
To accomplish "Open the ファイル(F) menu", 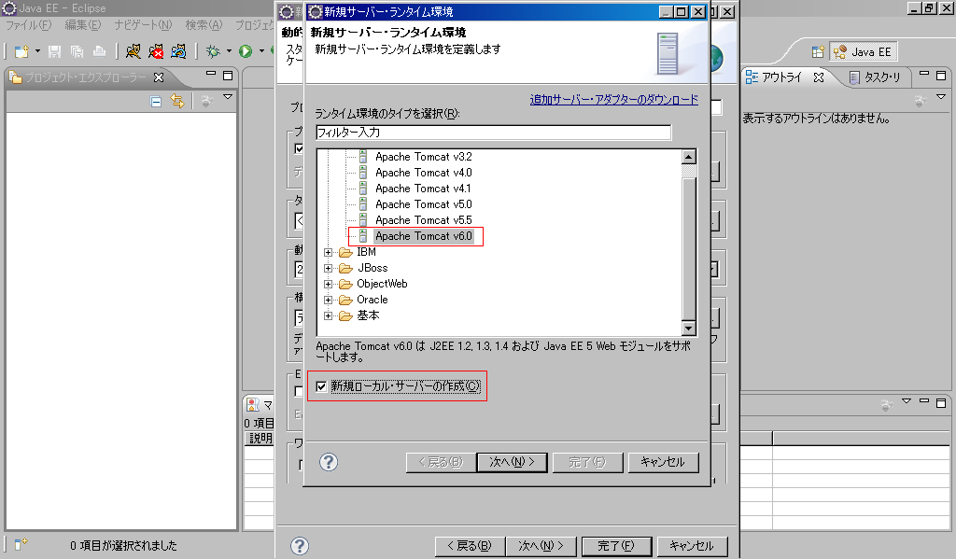I will [29, 25].
